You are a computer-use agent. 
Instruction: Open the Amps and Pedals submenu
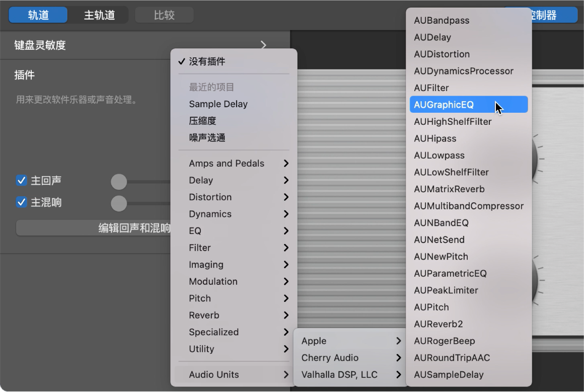coord(227,163)
